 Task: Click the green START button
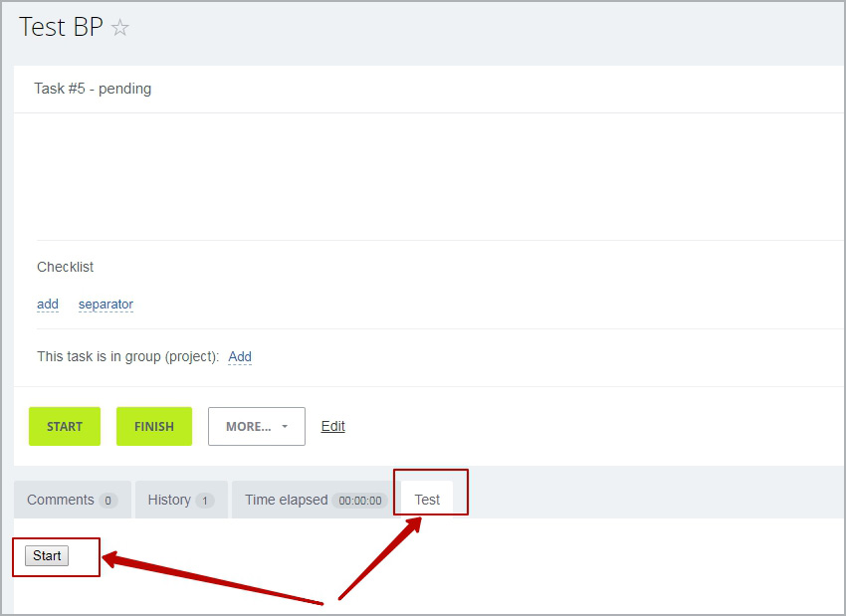[x=65, y=426]
